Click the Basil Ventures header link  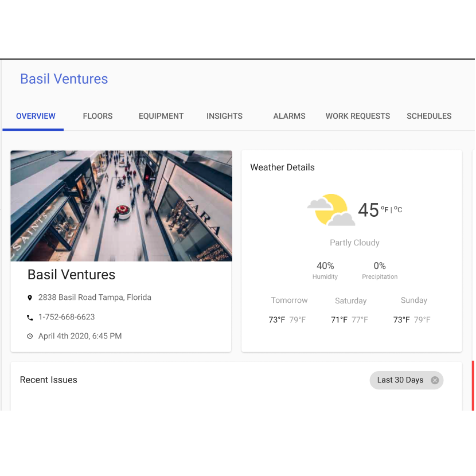tap(64, 79)
